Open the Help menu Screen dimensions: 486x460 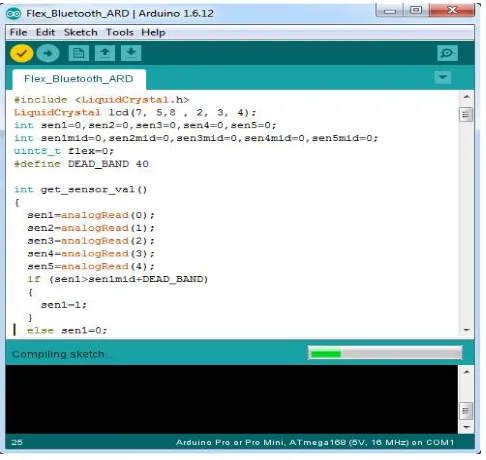tap(153, 32)
